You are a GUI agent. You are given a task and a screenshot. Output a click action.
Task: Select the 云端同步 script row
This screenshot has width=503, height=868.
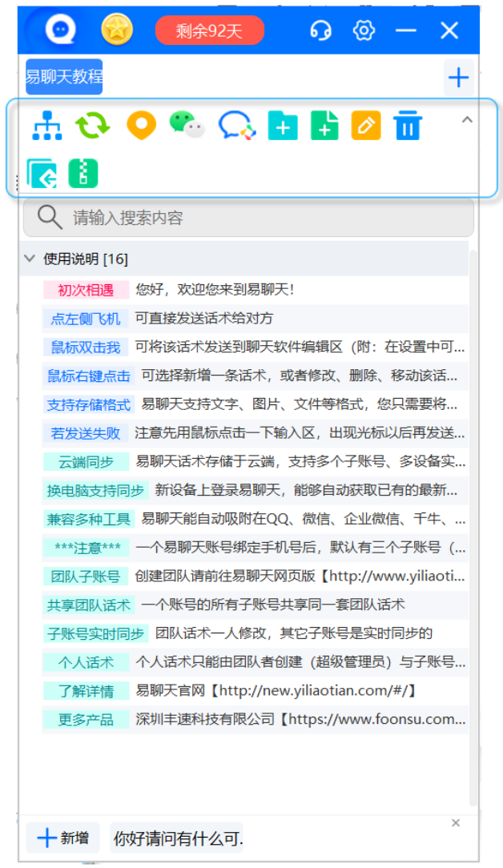pos(255,462)
